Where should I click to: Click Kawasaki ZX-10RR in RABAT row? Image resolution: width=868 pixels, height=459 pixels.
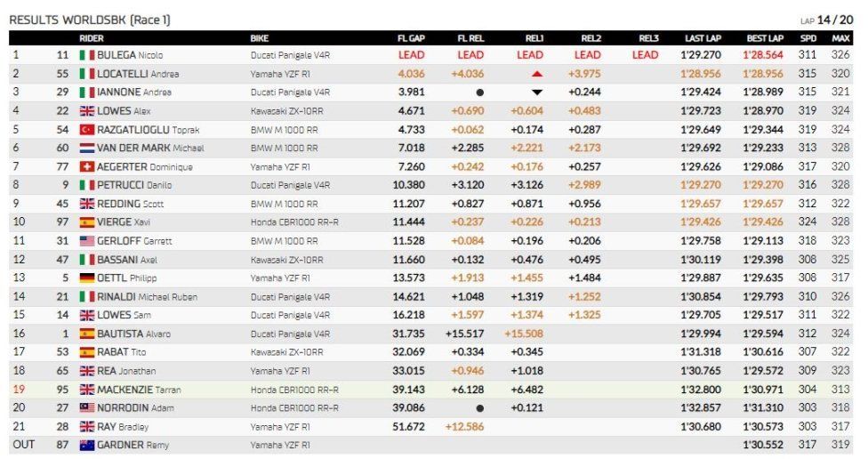(x=286, y=352)
